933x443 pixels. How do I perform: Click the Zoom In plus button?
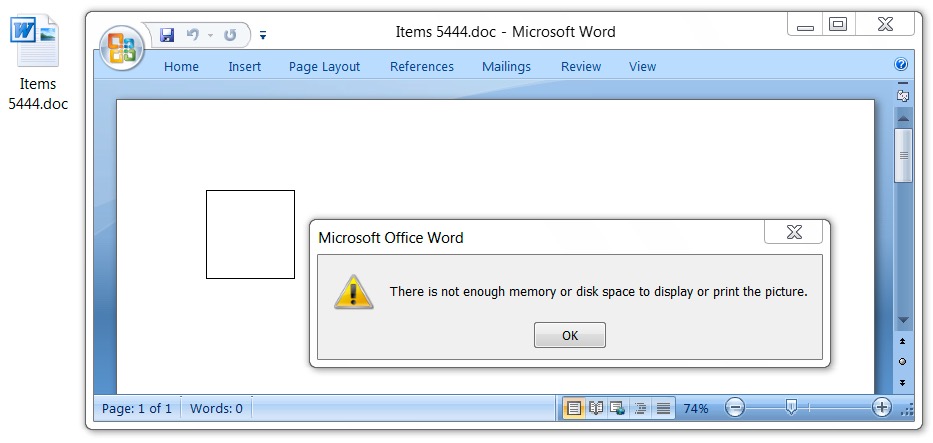click(x=881, y=408)
